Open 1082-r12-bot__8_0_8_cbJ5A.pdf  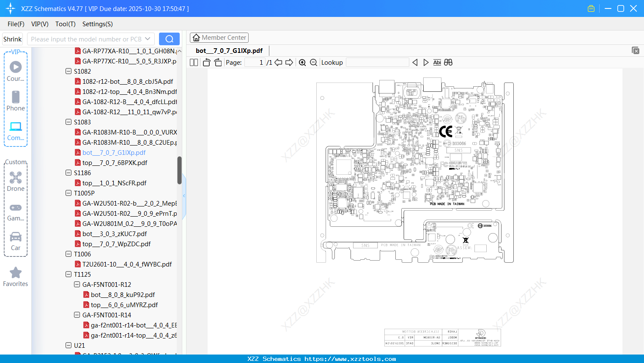pos(128,81)
